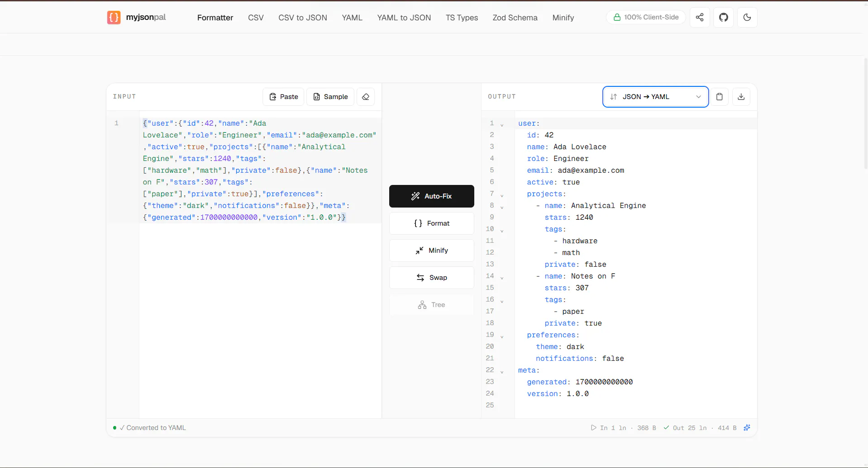868x468 pixels.
Task: Click the page vertical scrollbar
Action: (866, 113)
